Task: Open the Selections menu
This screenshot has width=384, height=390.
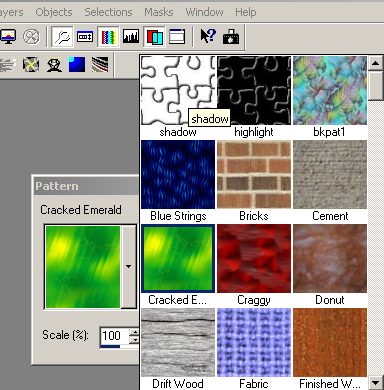Action: coord(108,12)
